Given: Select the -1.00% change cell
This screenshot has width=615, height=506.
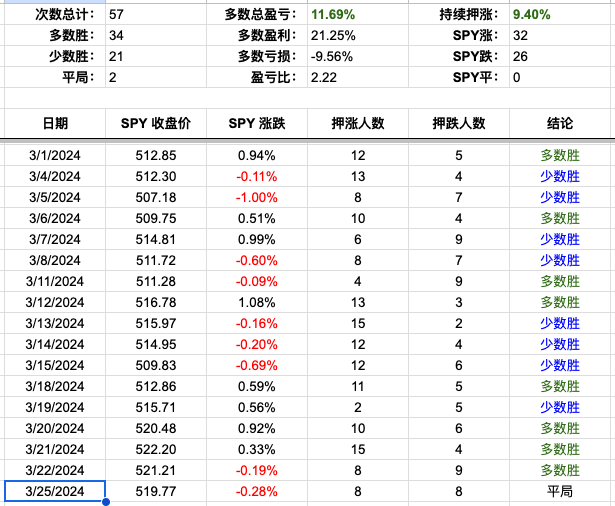Looking at the screenshot, I should 257,197.
